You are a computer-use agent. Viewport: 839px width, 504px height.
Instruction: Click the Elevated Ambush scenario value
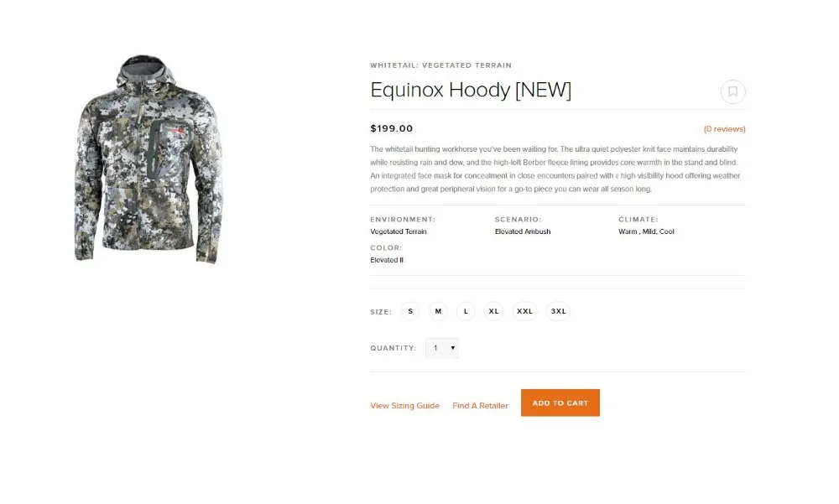(x=523, y=231)
